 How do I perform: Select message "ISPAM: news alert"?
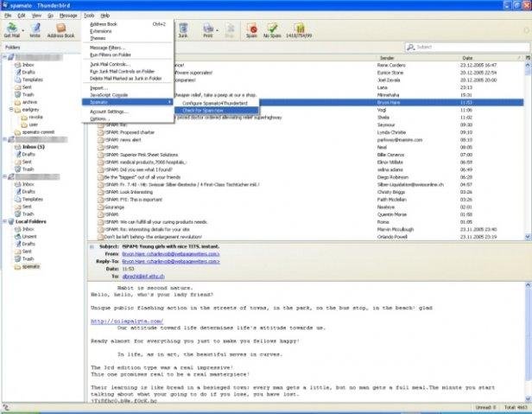[306, 140]
